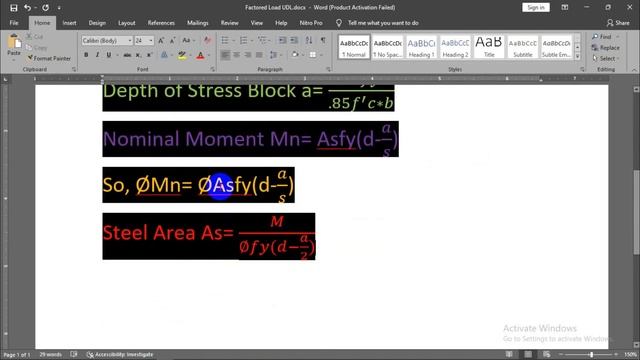Click the Sign in button

[536, 7]
